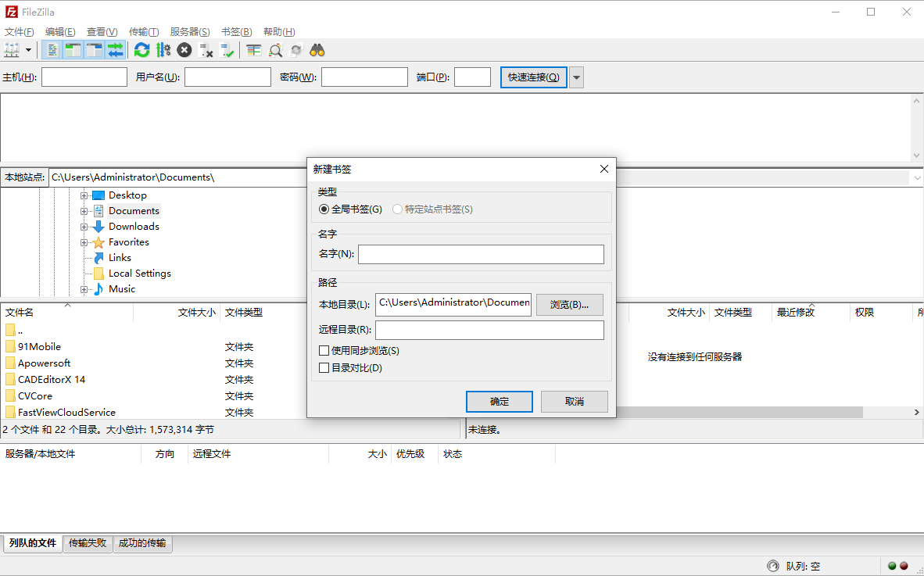Click the 浏览 button
This screenshot has width=924, height=576.
click(x=569, y=304)
